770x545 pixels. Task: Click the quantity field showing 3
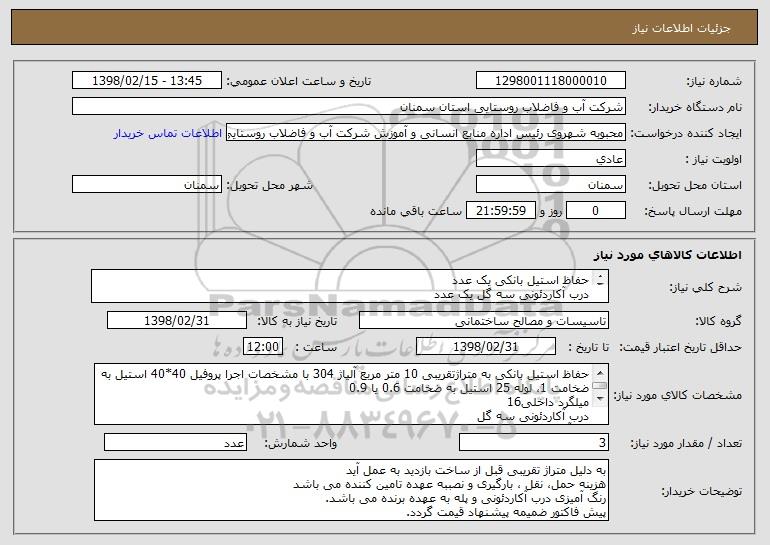coord(534,442)
